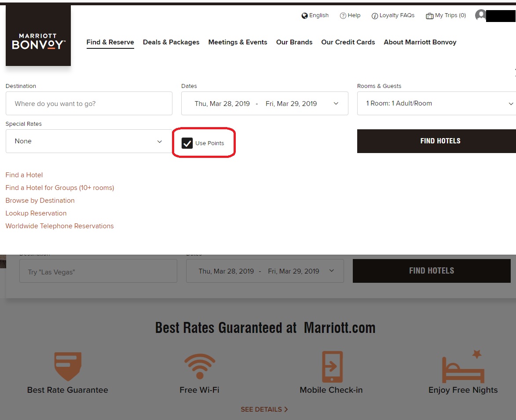Screen dimensions: 516x420
Task: Open the Deals & Packages menu
Action: (x=171, y=42)
